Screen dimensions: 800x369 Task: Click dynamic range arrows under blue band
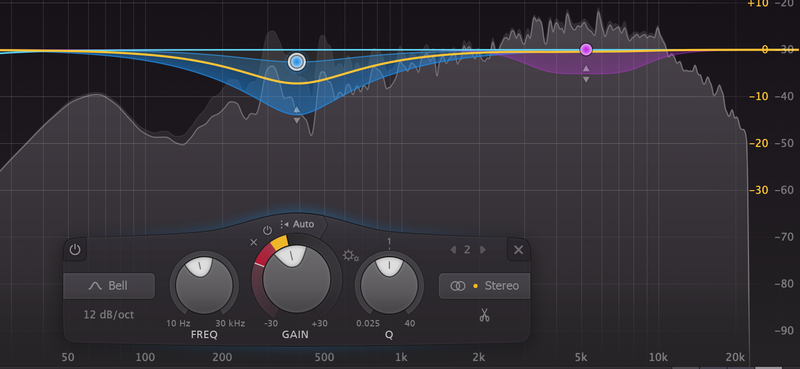click(296, 115)
